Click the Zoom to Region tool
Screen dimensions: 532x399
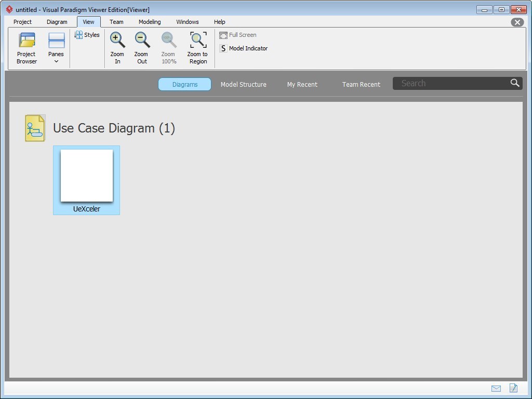coord(198,47)
